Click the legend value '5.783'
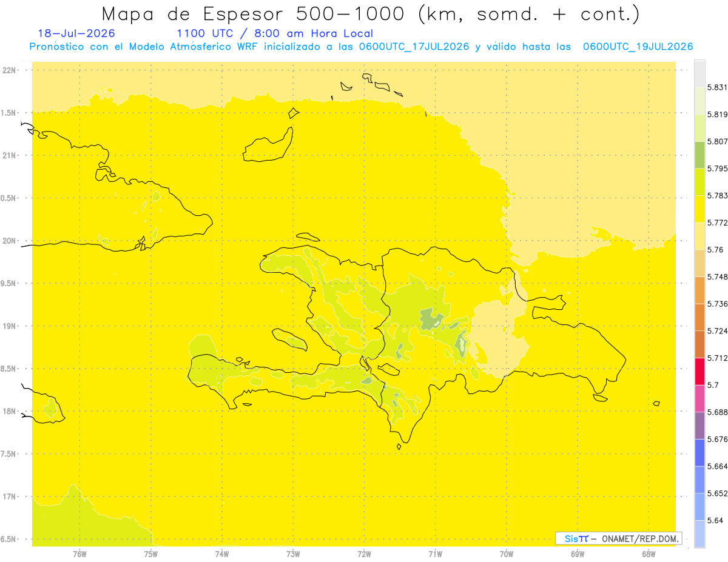Viewport: 728px width, 562px height. (x=718, y=195)
